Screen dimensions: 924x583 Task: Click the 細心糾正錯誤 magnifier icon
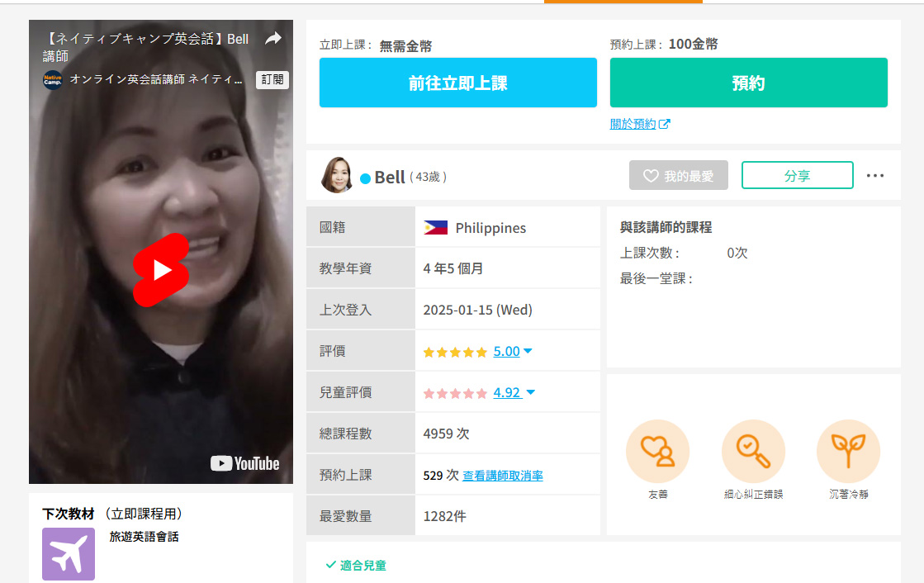click(753, 451)
